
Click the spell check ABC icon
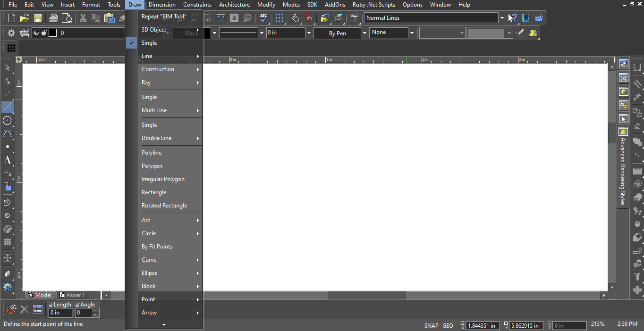(x=263, y=18)
